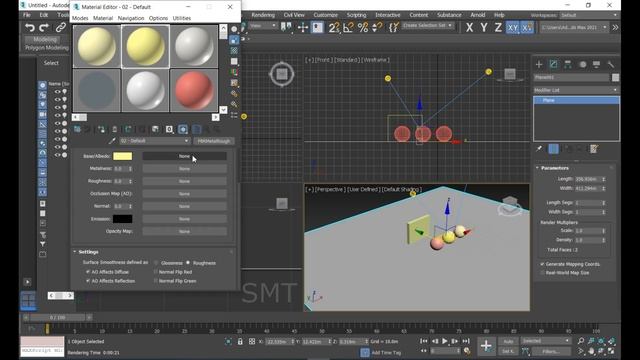Toggle the Spinner Snap icon
This screenshot has height=360, width=640.
tap(377, 27)
